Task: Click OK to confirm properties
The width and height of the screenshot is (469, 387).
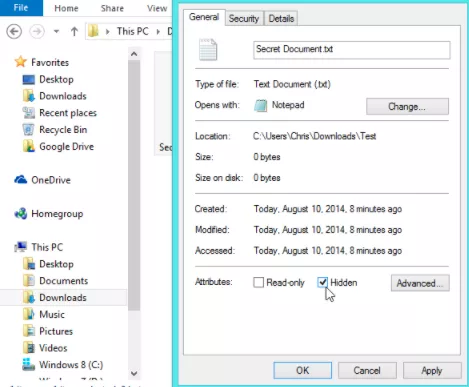Action: point(303,370)
